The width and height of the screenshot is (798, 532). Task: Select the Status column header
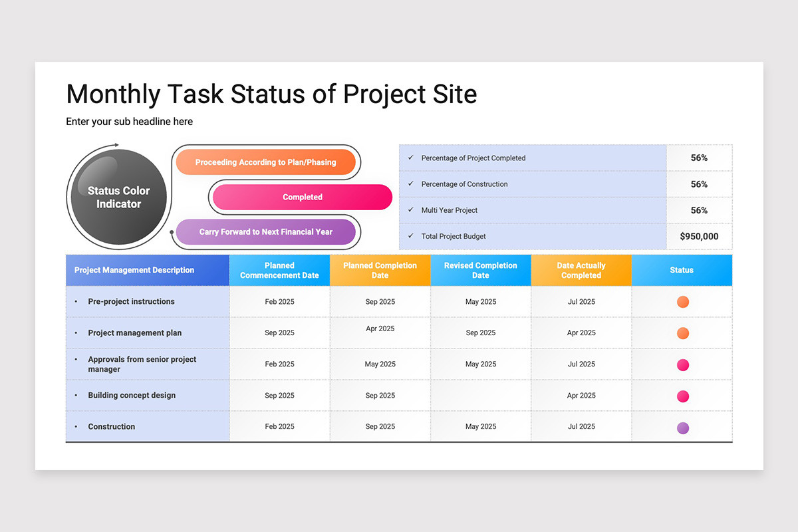click(x=682, y=270)
